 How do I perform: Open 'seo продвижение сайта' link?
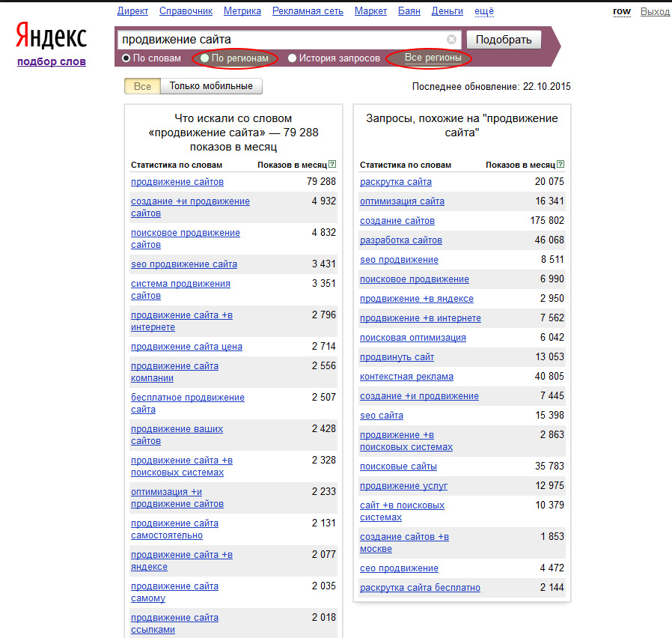[184, 264]
